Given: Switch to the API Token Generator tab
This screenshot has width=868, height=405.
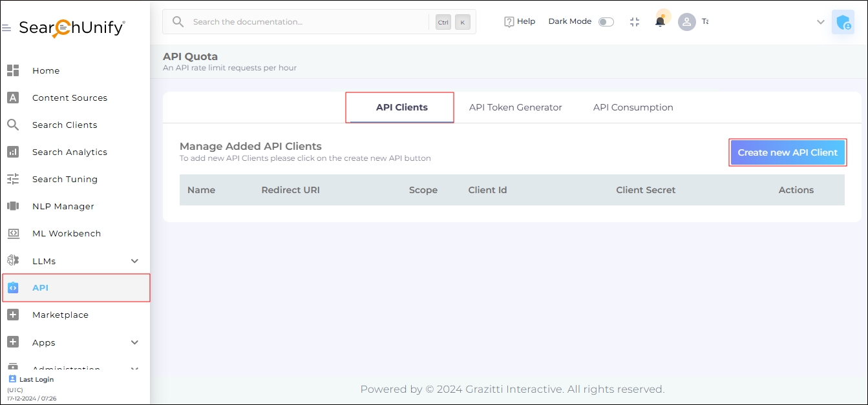Looking at the screenshot, I should click(515, 107).
